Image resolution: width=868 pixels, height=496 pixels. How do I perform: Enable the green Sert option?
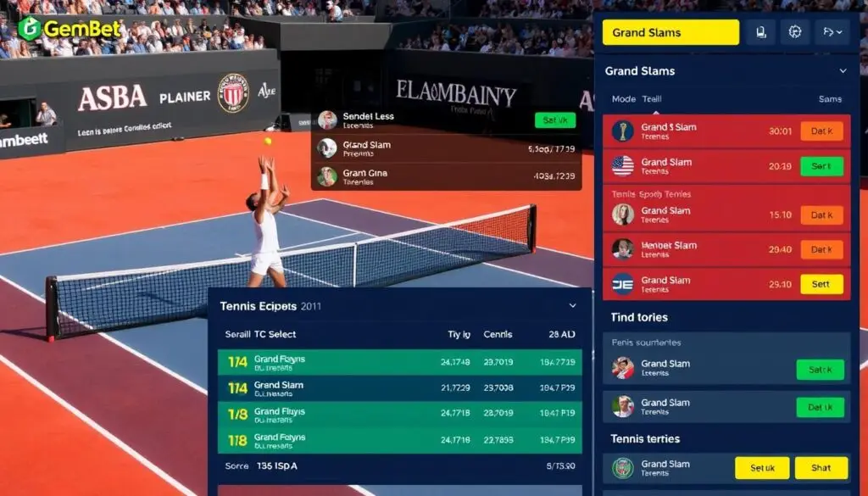(x=821, y=166)
